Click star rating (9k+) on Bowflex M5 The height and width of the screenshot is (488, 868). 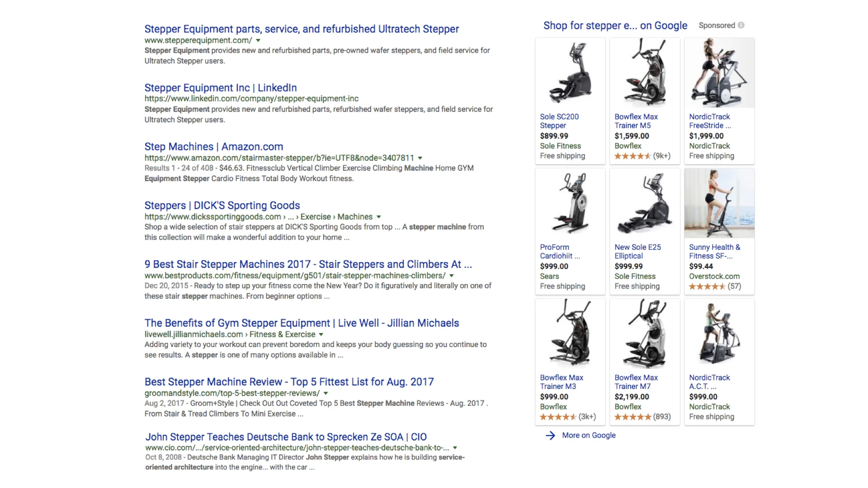pos(642,156)
